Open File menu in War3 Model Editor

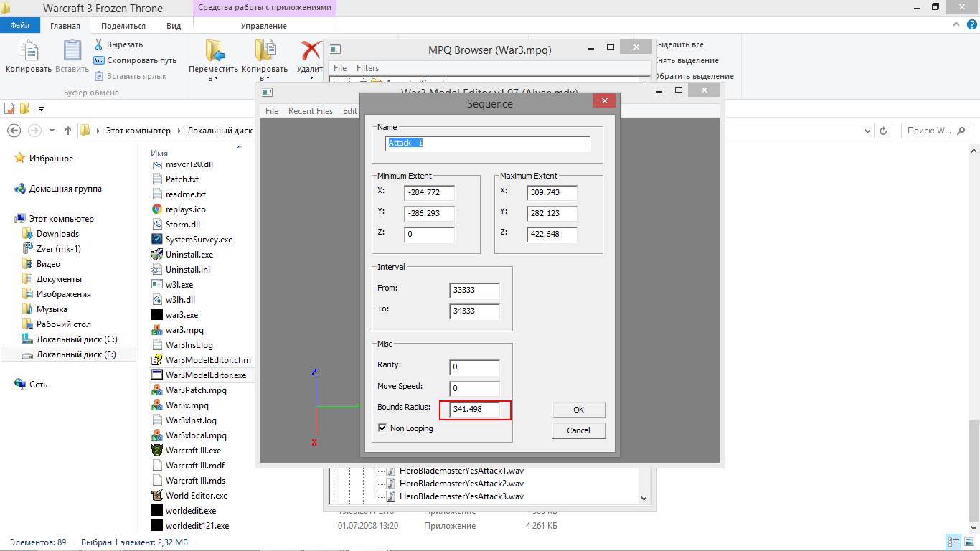(272, 111)
